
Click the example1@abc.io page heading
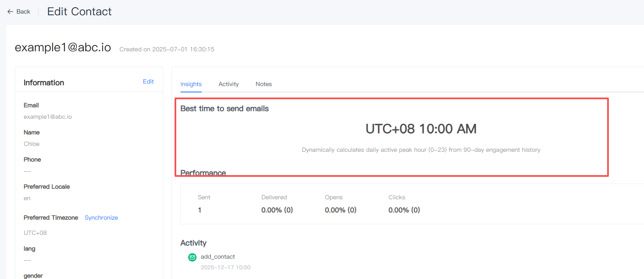pos(63,47)
